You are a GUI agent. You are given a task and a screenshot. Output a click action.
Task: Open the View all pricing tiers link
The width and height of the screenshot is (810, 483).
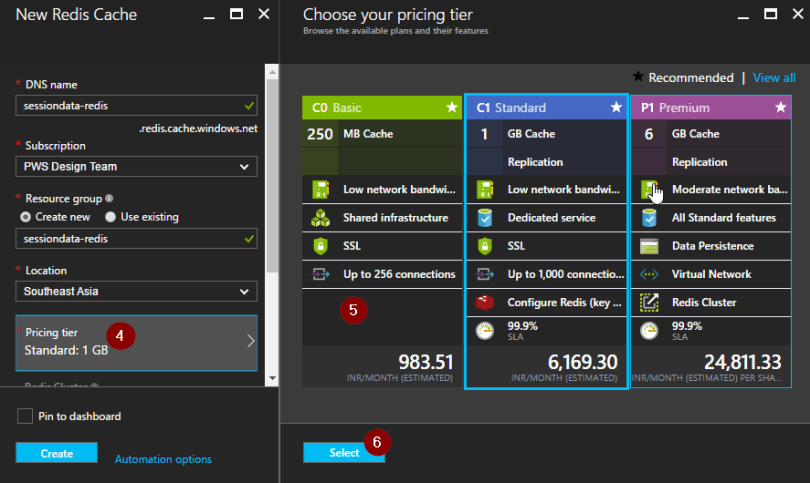point(774,78)
